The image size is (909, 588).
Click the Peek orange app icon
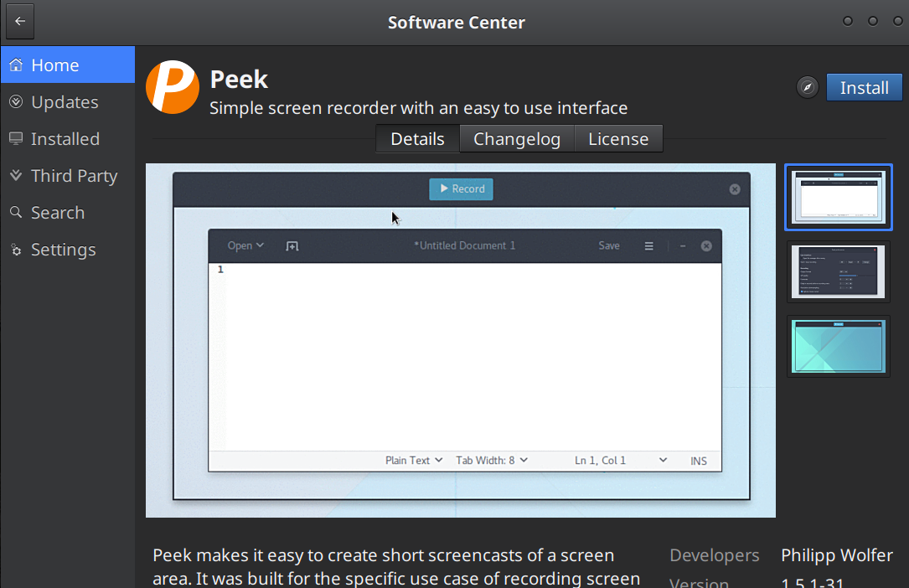click(x=173, y=87)
